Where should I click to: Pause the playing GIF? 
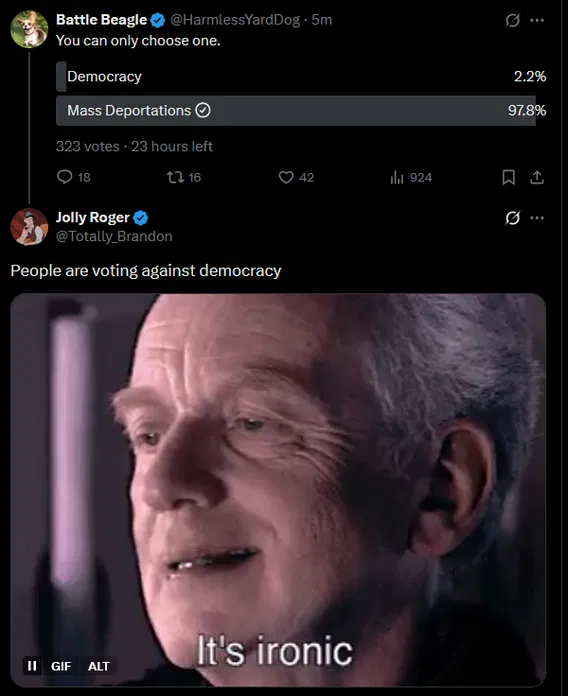coord(32,665)
